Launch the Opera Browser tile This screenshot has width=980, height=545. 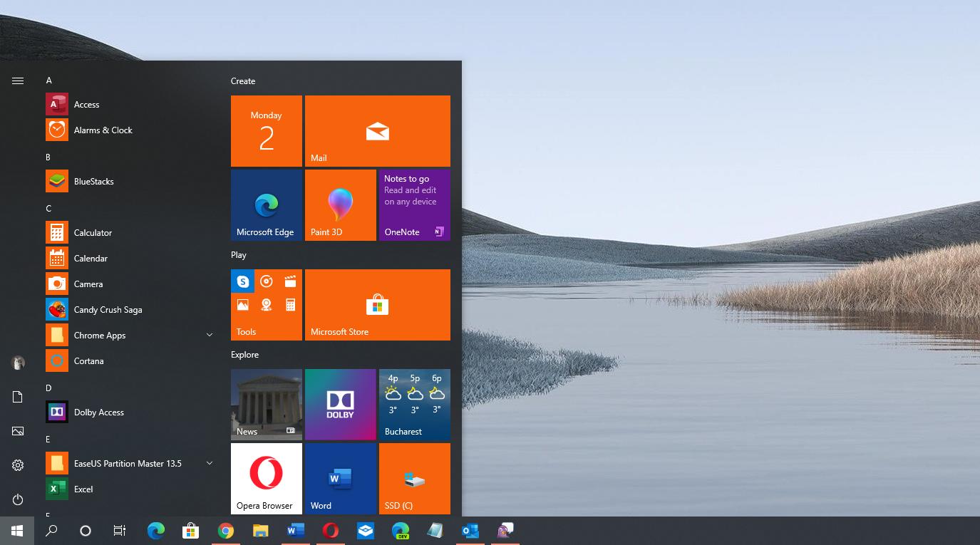point(267,479)
